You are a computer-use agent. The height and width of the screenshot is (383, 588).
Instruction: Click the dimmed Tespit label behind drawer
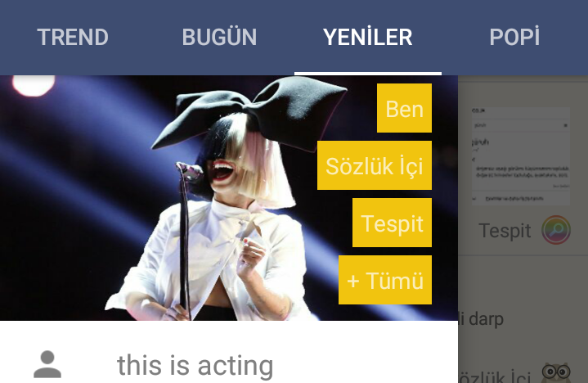(505, 230)
